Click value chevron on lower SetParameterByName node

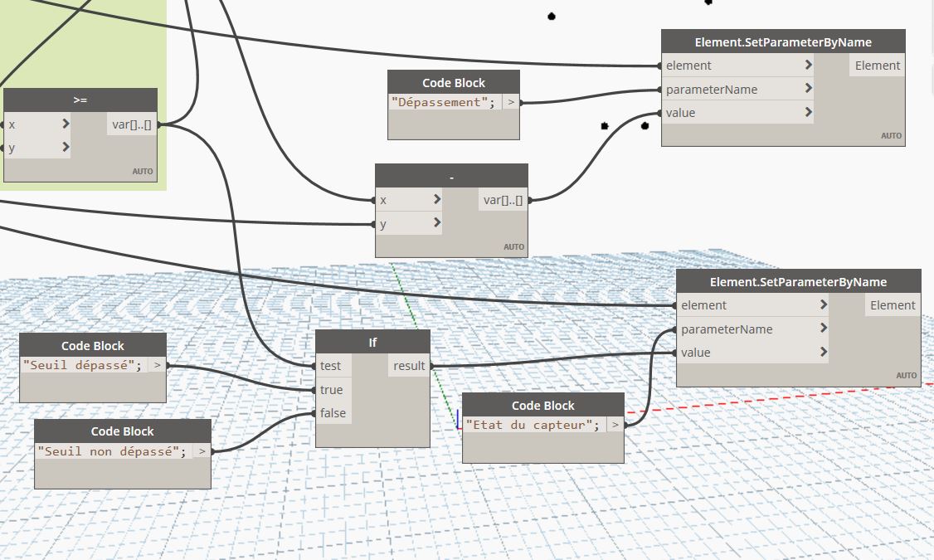(x=823, y=353)
